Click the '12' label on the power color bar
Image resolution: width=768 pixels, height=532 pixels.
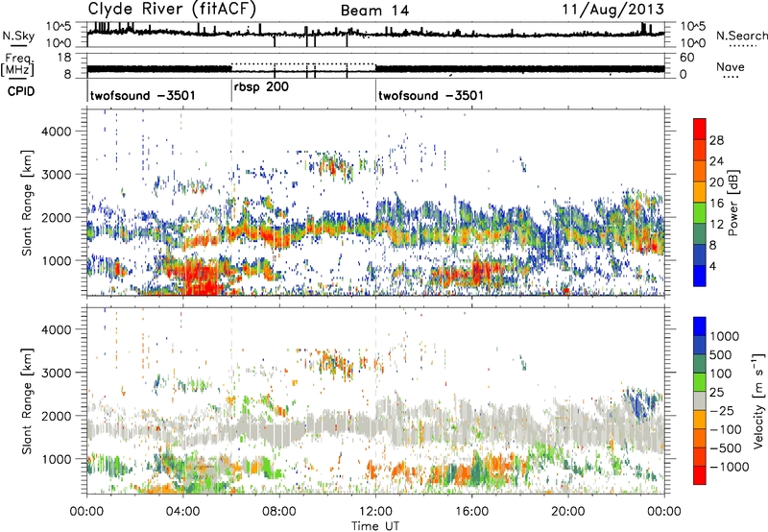(716, 225)
